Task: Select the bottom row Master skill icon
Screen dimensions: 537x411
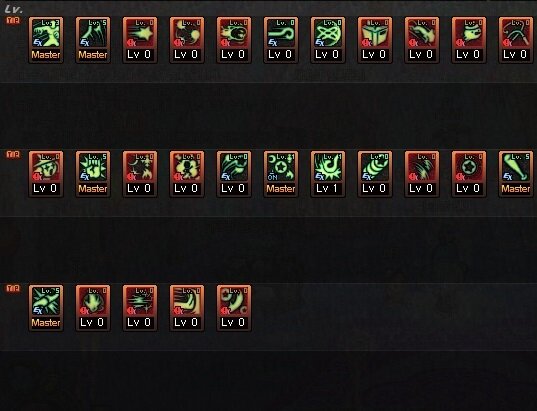Action: [x=46, y=308]
